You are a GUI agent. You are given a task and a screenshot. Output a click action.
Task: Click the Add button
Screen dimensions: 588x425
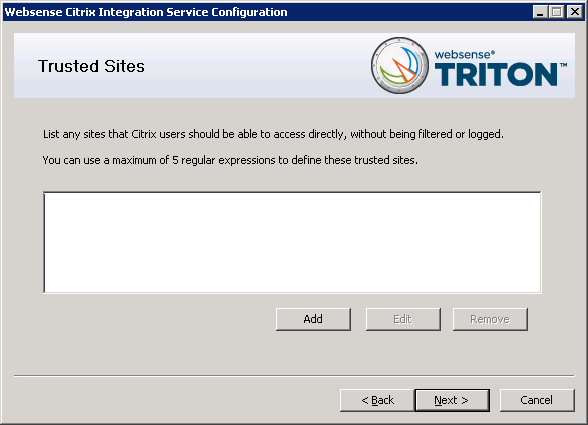pyautogui.click(x=313, y=319)
